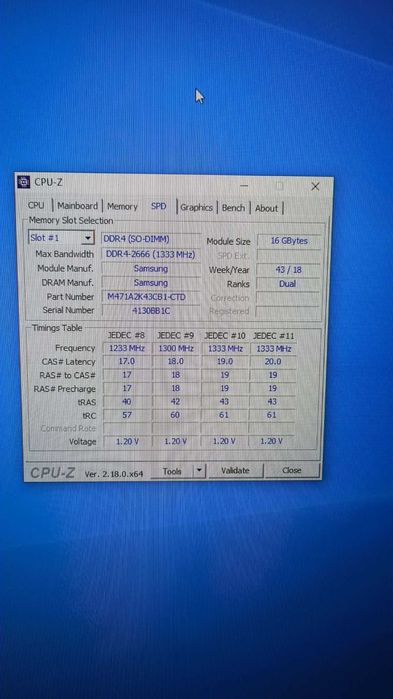Click the JEDEC #10 column header
The height and width of the screenshot is (699, 393).
[224, 336]
